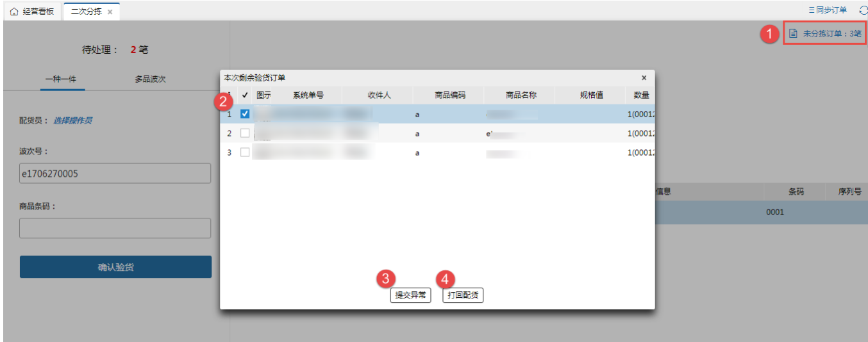The image size is (868, 342).
Task: Click the 选择操作员 link
Action: point(72,120)
